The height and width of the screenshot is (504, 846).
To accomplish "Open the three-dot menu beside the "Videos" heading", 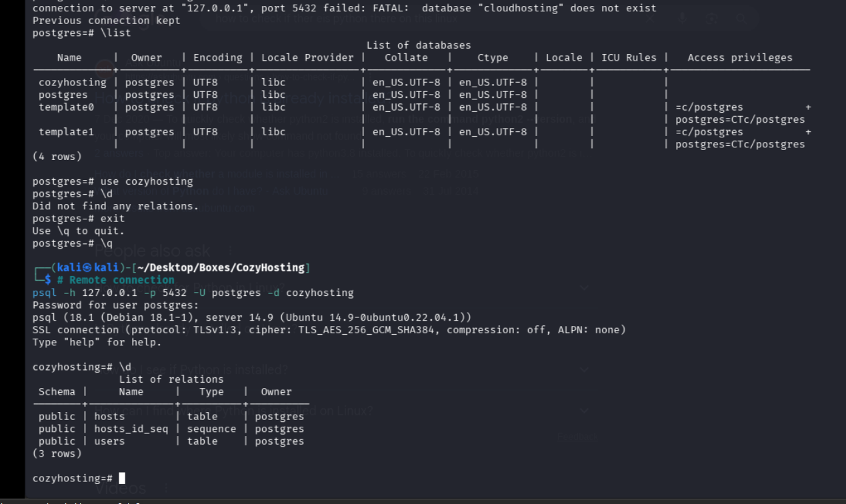I will 166,489.
